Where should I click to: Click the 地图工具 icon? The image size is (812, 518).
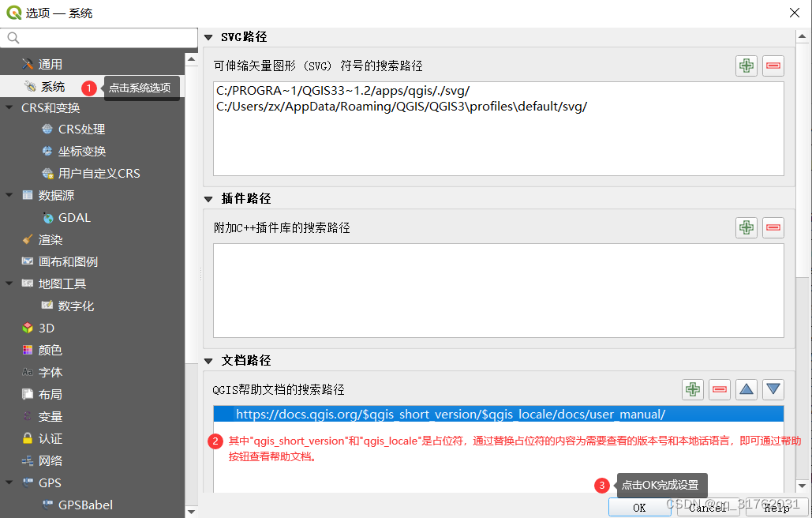pos(28,283)
